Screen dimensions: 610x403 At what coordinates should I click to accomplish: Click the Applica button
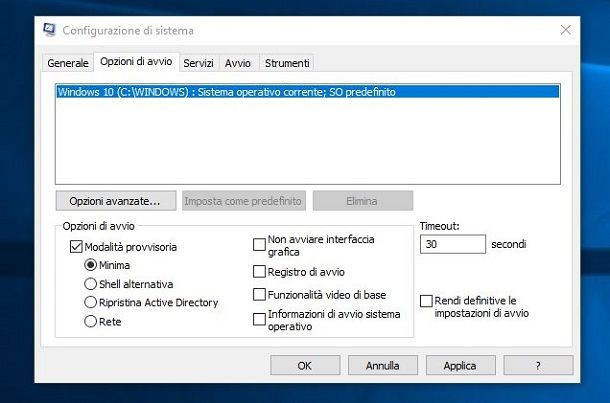[x=460, y=365]
